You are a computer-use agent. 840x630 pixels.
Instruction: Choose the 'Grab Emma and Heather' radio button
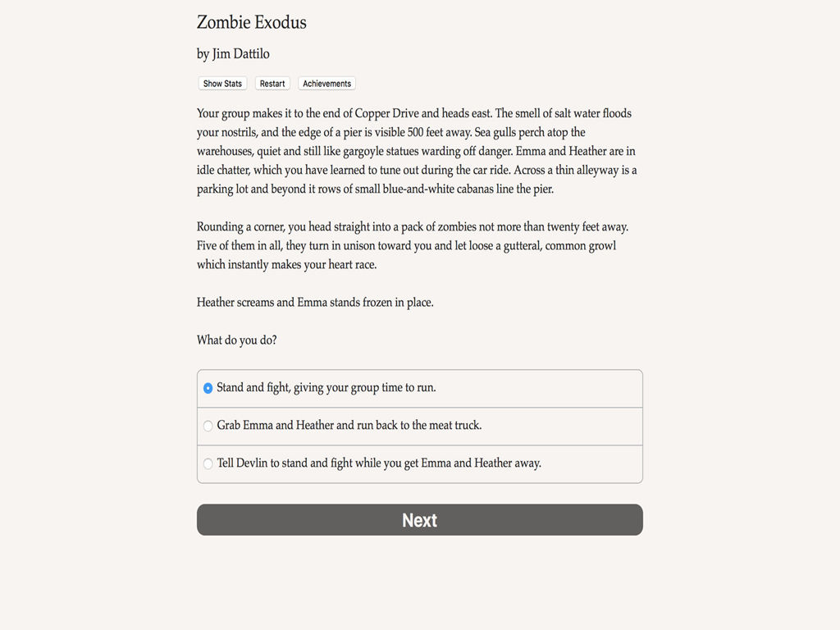(x=208, y=426)
